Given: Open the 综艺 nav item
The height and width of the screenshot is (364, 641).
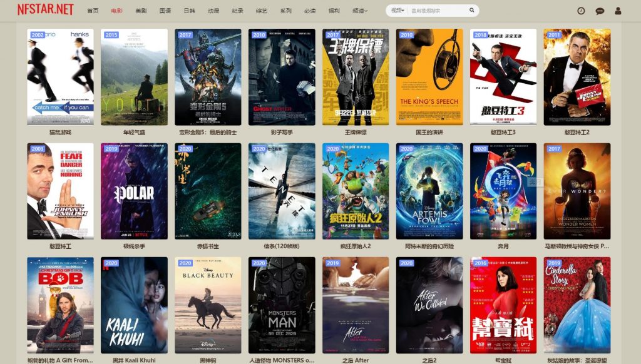Looking at the screenshot, I should click(262, 11).
